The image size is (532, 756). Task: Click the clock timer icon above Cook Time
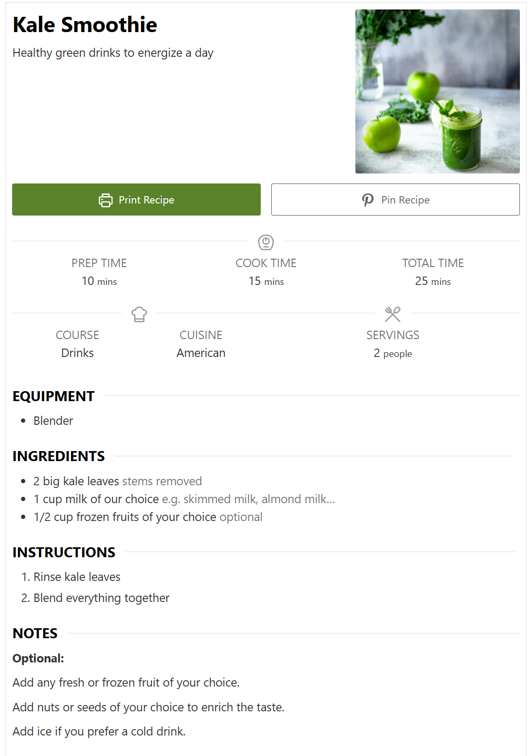(266, 242)
